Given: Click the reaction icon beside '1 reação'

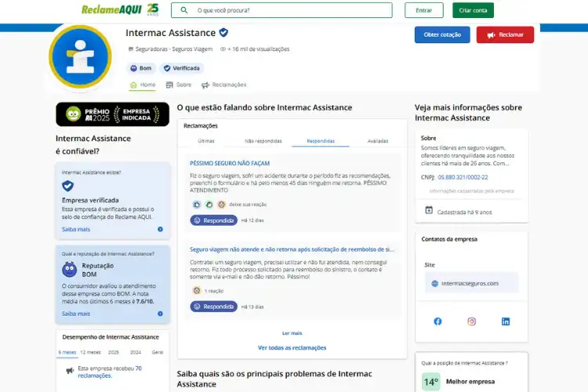Looking at the screenshot, I should click(197, 290).
